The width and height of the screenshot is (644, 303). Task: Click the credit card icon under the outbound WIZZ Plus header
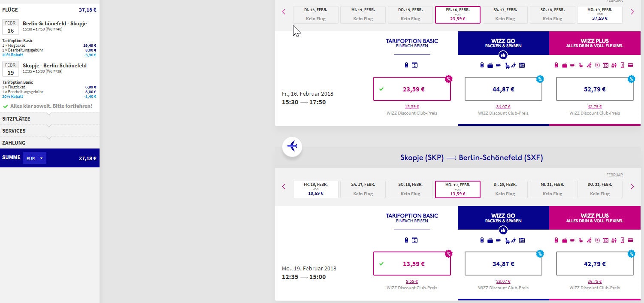click(x=631, y=65)
